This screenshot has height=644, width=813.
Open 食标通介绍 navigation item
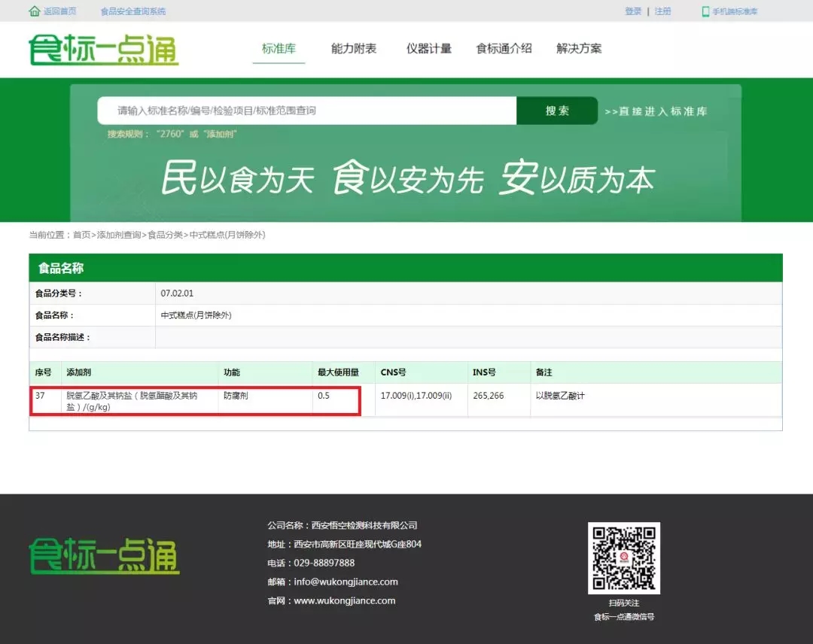[504, 49]
